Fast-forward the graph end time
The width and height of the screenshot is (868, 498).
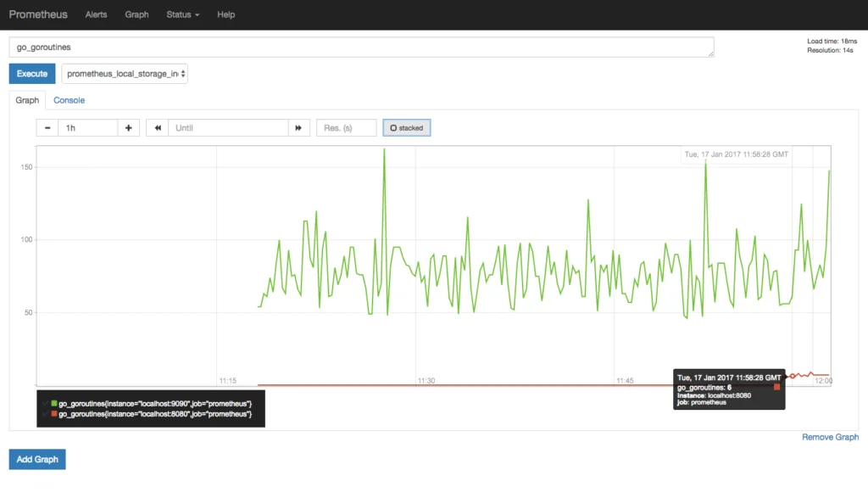(298, 128)
